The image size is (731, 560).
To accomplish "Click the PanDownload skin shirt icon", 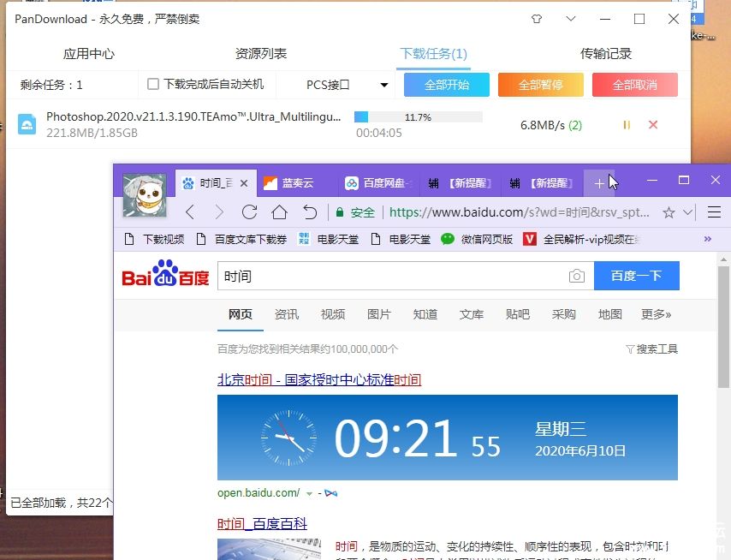I will [x=537, y=18].
